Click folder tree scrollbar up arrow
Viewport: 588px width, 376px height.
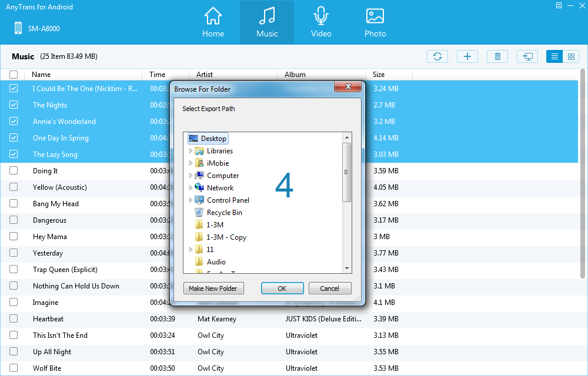347,137
